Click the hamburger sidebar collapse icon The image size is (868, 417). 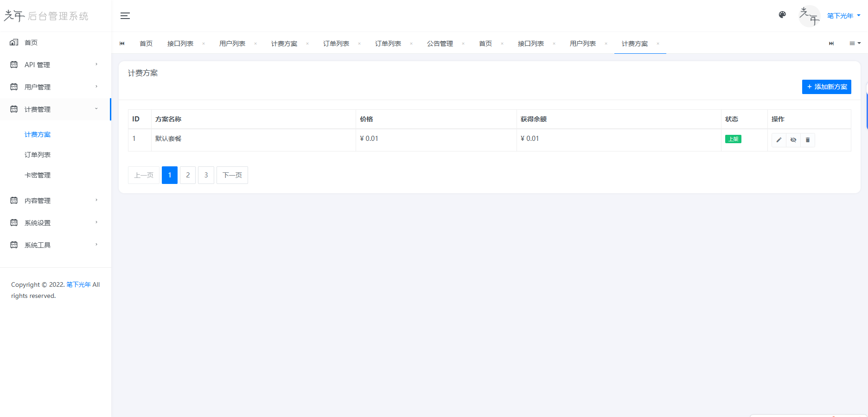click(125, 16)
